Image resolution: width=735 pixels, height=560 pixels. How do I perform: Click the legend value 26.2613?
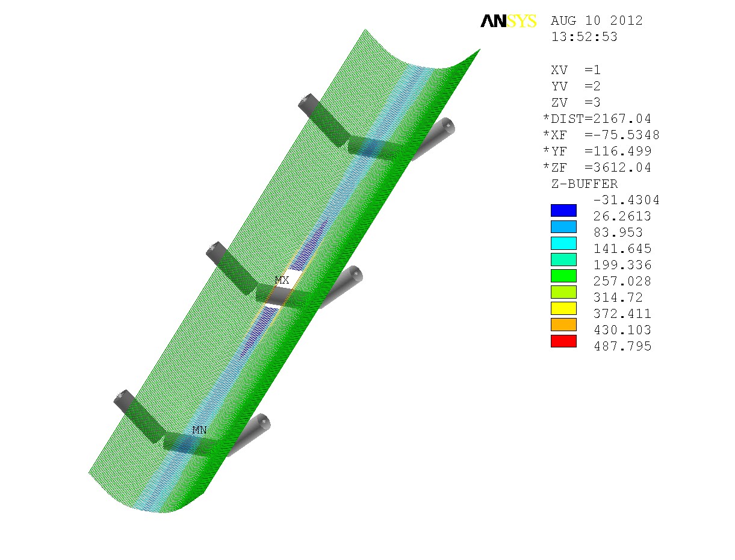(622, 216)
